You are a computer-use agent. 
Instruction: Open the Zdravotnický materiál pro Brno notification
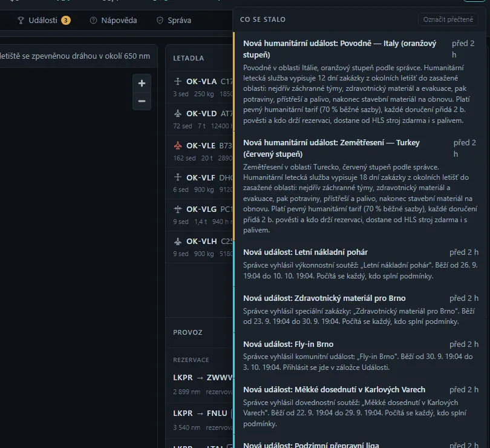pos(359,310)
